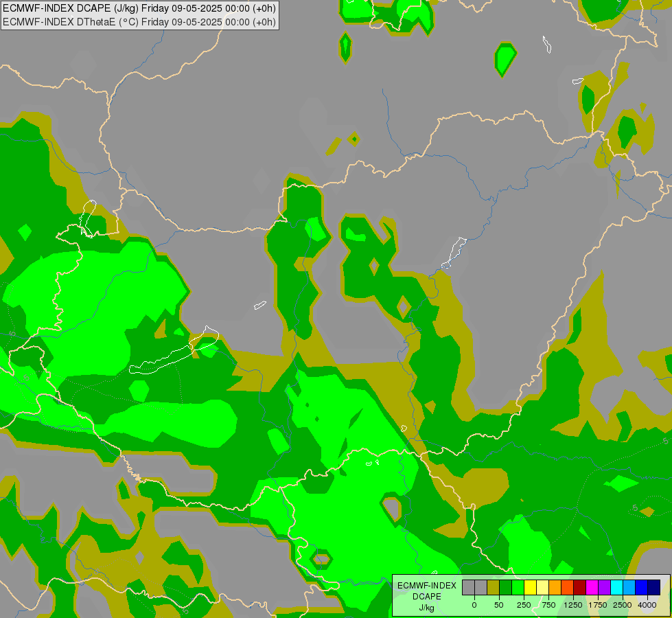The width and height of the screenshot is (672, 618).
Task: Click the legend value label 2500
Action: tap(623, 605)
